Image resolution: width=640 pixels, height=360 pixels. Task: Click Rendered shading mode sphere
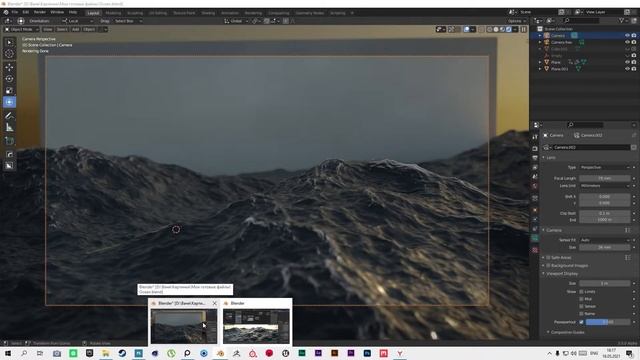[x=509, y=29]
